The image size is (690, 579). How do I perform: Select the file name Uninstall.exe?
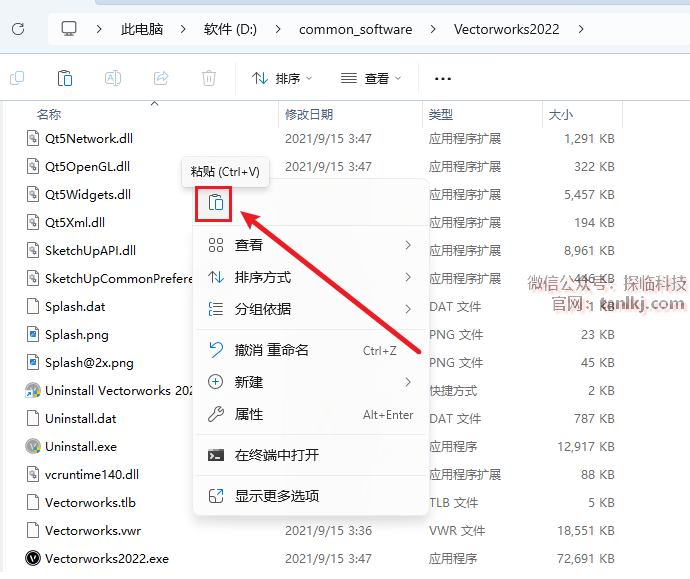(x=81, y=447)
